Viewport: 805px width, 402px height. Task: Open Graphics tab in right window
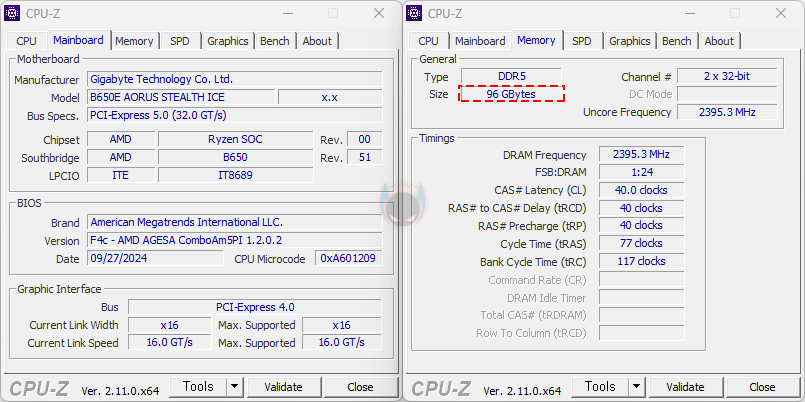pos(630,41)
